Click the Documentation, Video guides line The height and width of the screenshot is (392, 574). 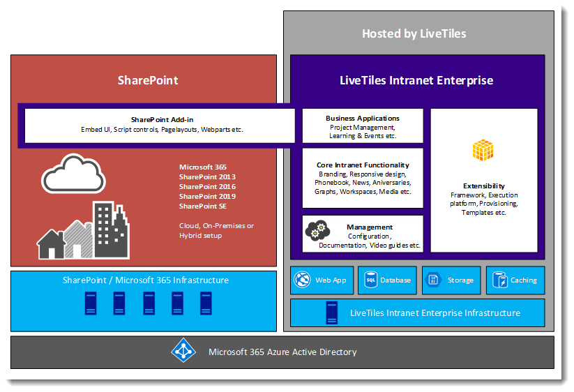pyautogui.click(x=370, y=246)
